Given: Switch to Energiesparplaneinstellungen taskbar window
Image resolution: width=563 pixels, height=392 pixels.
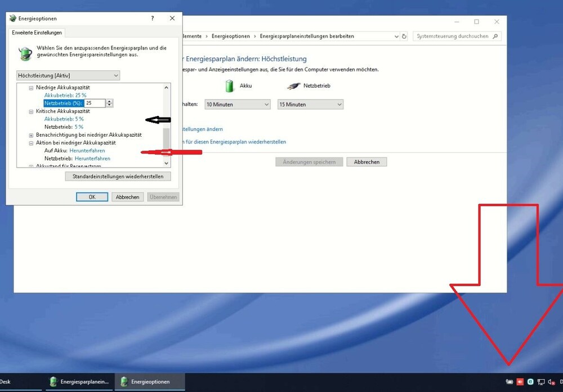Looking at the screenshot, I should point(79,382).
